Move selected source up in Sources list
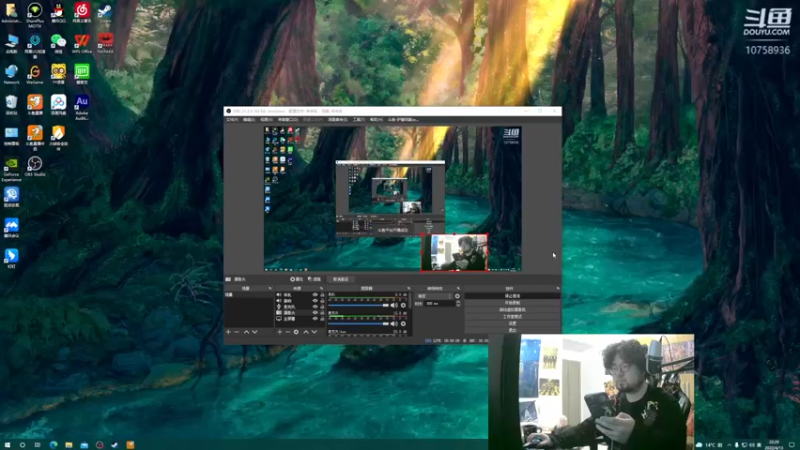This screenshot has height=450, width=800. click(306, 332)
